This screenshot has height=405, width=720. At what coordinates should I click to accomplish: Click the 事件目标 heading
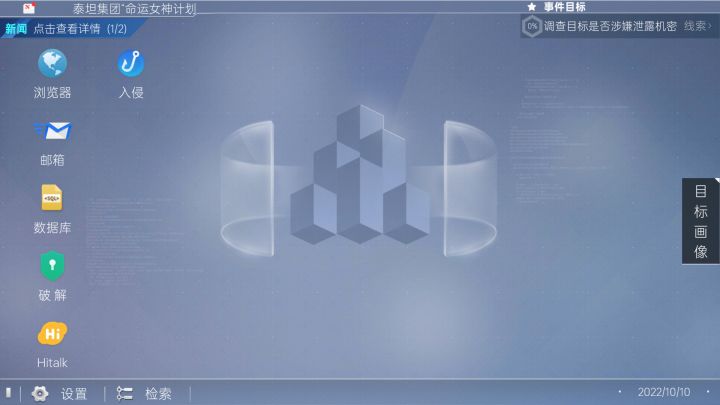tap(565, 7)
